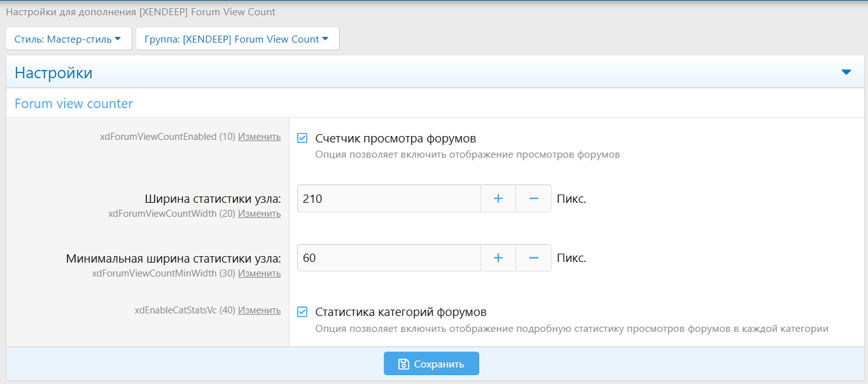Screen dimensions: 868x384
Task: Click minus on minimum node statistics width
Action: 533,258
